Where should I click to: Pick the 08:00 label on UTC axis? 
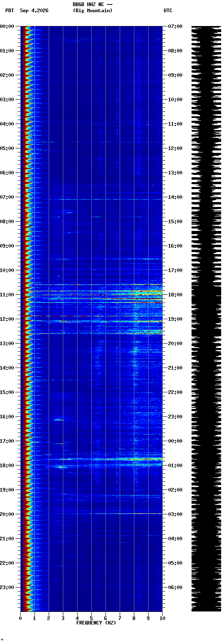coord(175,51)
